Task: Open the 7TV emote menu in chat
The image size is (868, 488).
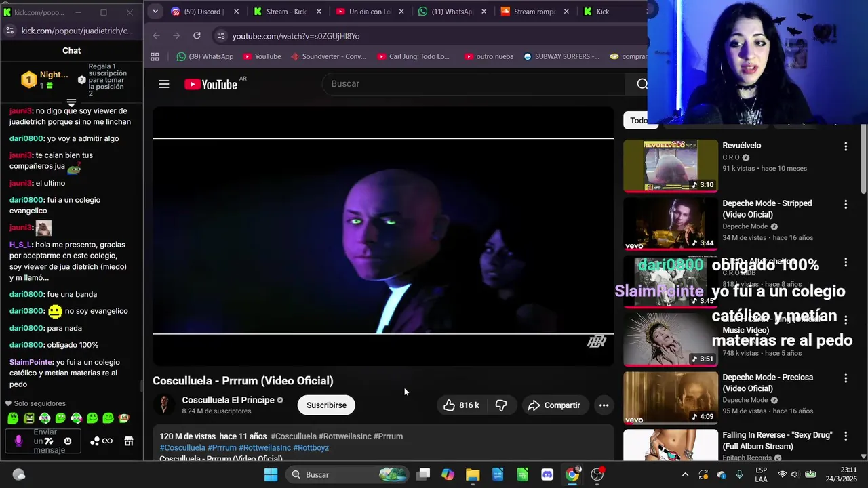Action: pos(50,441)
